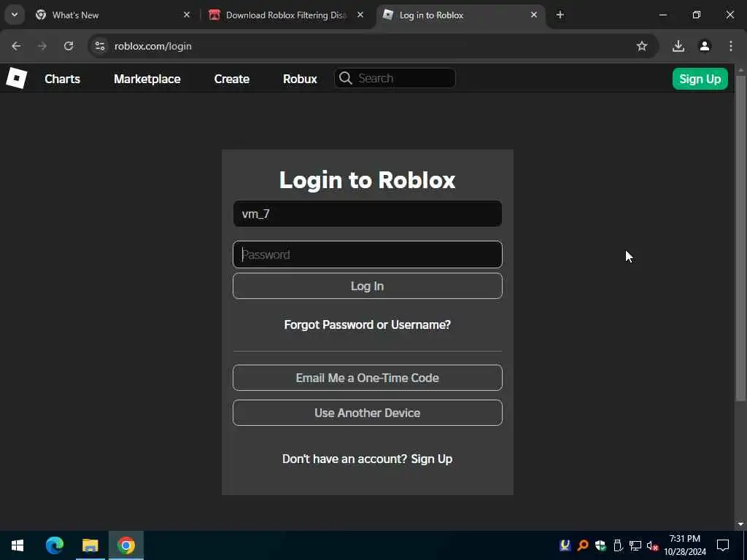747x560 pixels.
Task: Click the search magnifier icon in Roblox navbar
Action: [x=346, y=78]
